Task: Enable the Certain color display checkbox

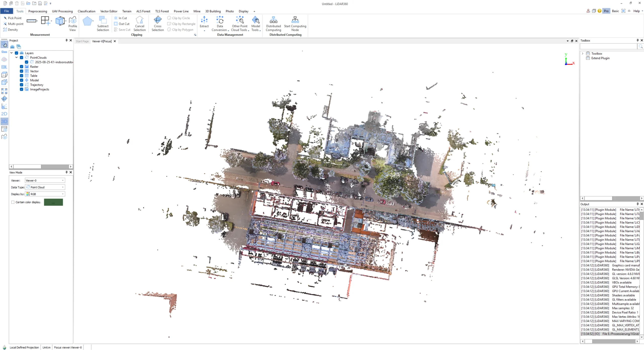Action: click(x=13, y=202)
